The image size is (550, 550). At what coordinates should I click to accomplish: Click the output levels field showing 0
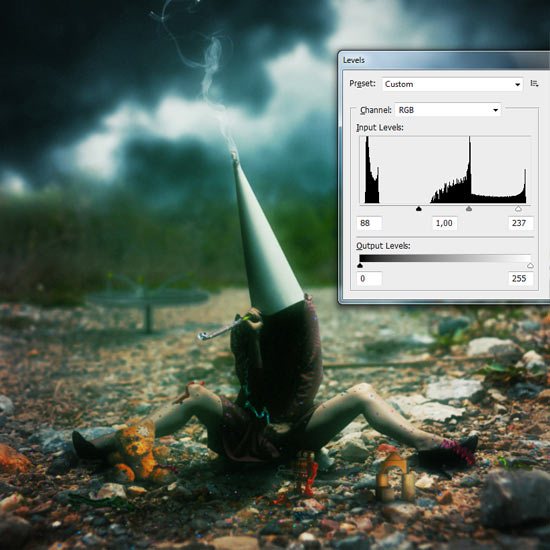[x=369, y=279]
